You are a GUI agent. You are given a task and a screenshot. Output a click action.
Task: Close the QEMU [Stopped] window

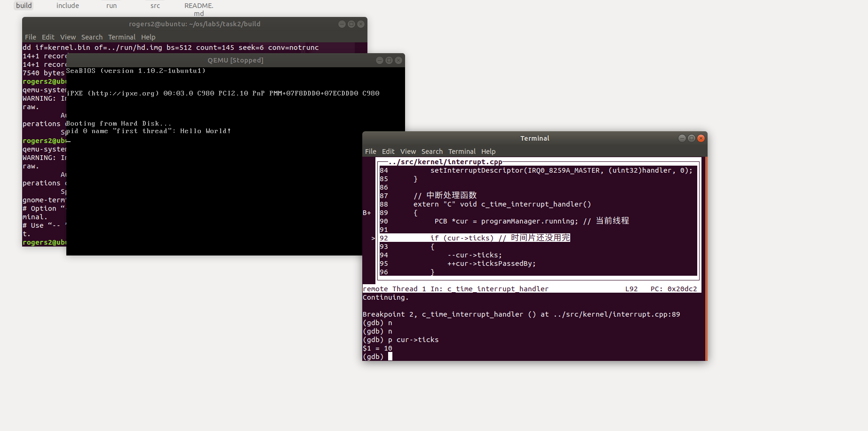tap(398, 60)
